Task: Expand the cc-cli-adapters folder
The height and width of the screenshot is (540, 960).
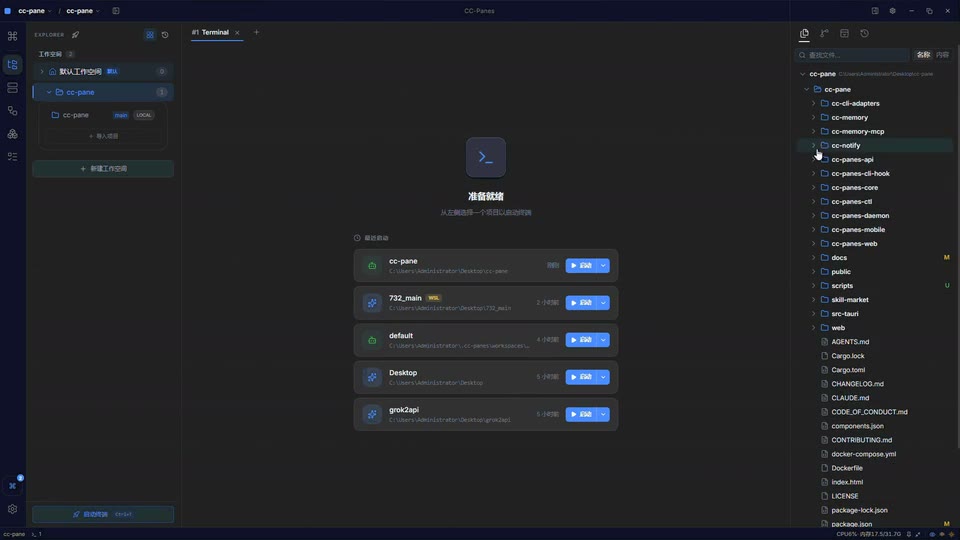Action: click(813, 103)
